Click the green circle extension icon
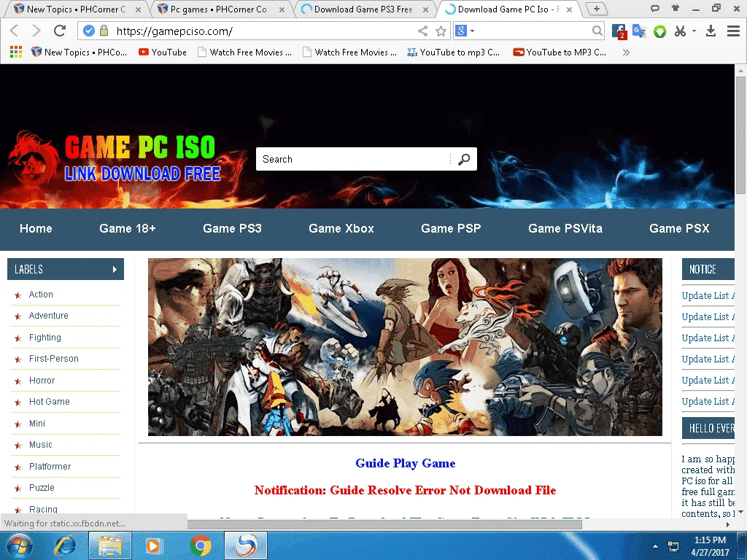The width and height of the screenshot is (747, 560). [659, 31]
